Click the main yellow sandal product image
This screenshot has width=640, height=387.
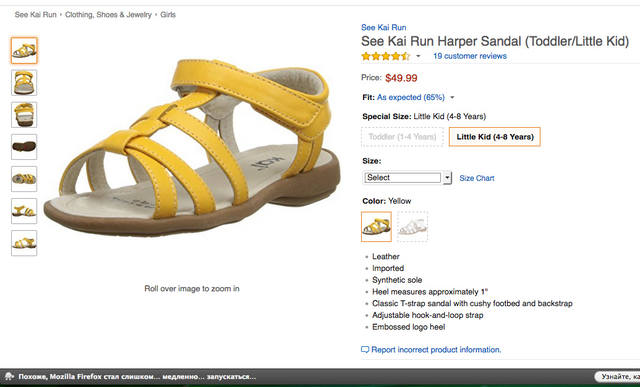(x=192, y=147)
